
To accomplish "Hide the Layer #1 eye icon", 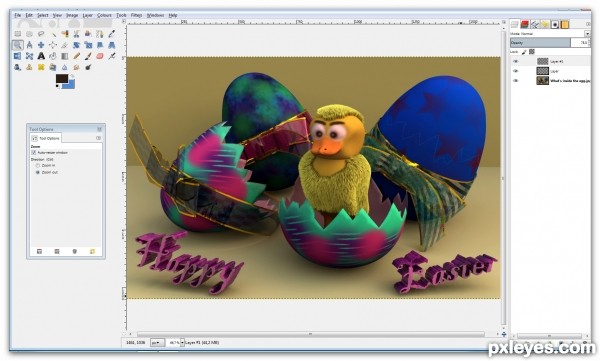I will point(516,61).
